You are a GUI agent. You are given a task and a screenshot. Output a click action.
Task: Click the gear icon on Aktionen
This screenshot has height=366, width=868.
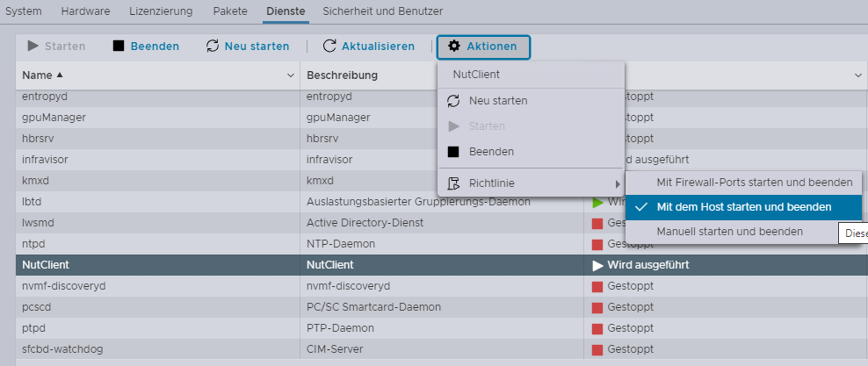click(454, 47)
